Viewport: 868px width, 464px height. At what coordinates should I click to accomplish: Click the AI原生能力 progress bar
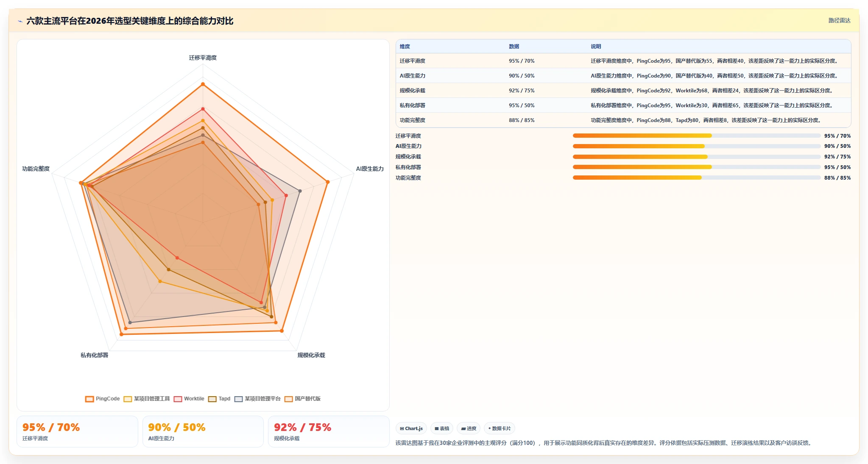tap(696, 146)
